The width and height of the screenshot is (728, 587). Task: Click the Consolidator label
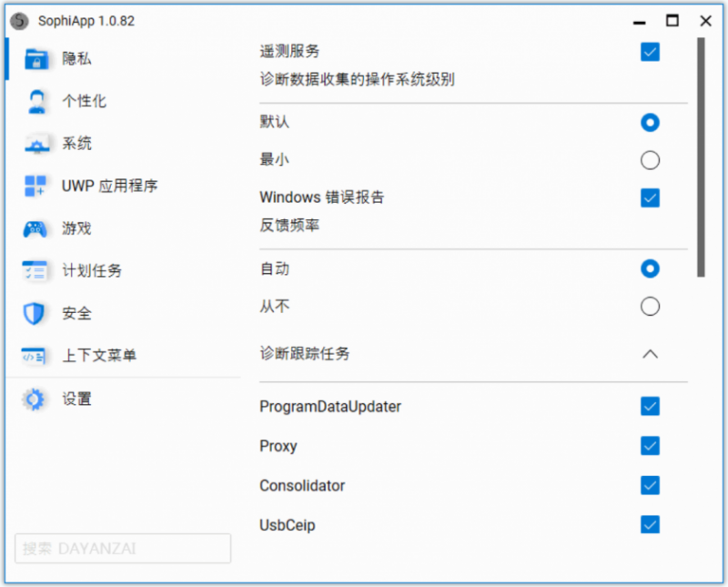pos(302,486)
